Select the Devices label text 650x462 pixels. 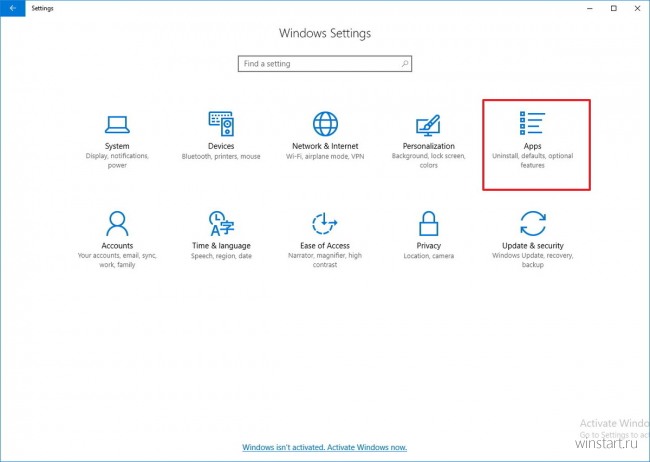coord(221,146)
